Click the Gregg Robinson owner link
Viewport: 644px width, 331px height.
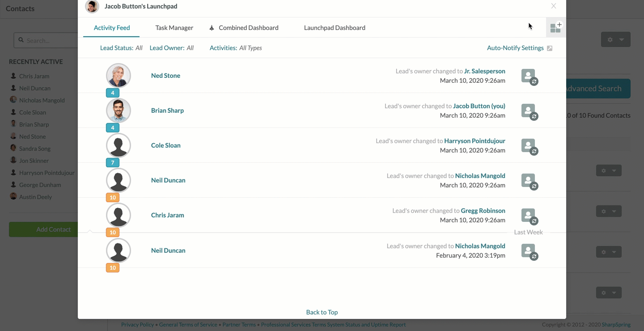[x=483, y=211]
